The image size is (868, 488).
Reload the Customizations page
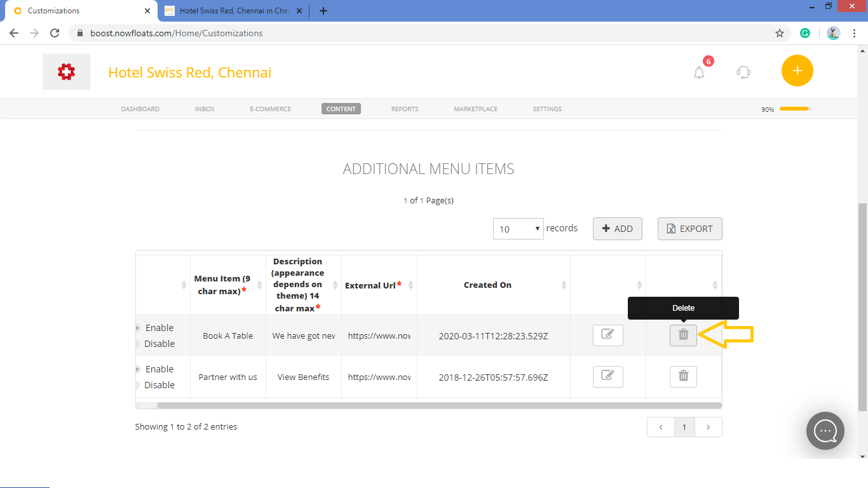coord(55,33)
